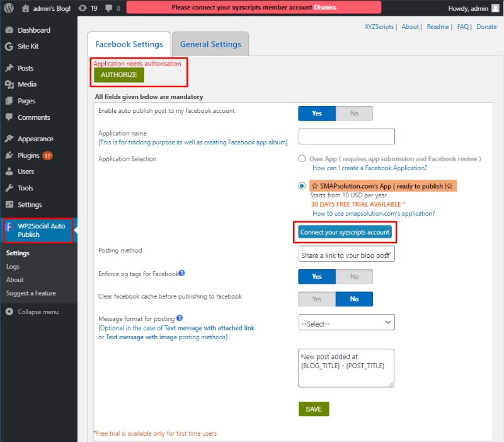Set Clear facebook cache to No

tap(354, 299)
